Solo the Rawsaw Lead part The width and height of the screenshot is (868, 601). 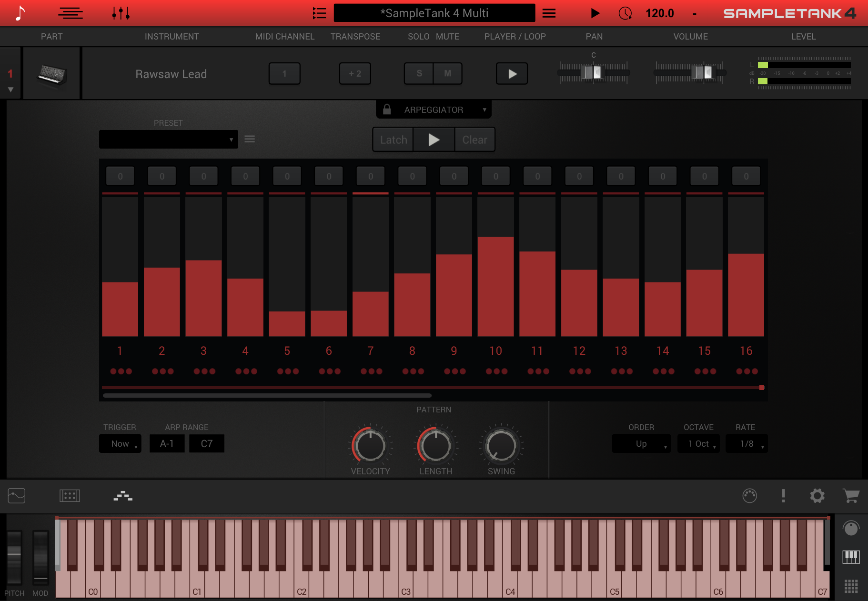point(419,73)
